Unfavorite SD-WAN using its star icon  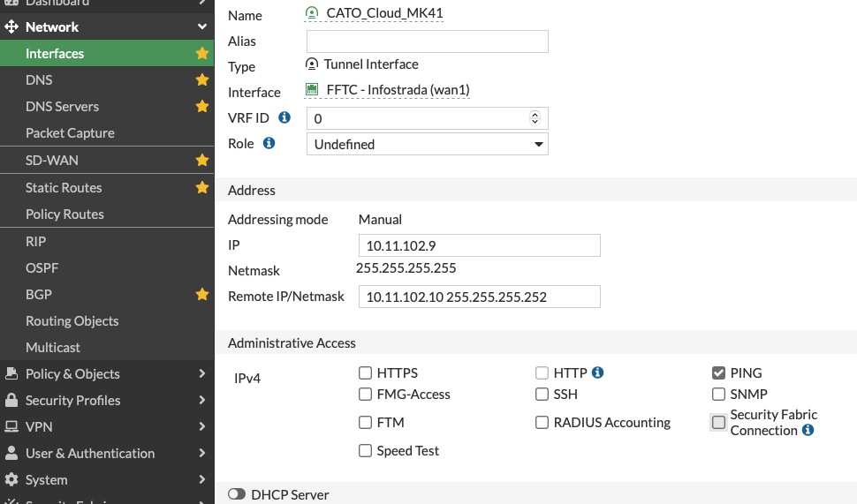[x=202, y=160]
